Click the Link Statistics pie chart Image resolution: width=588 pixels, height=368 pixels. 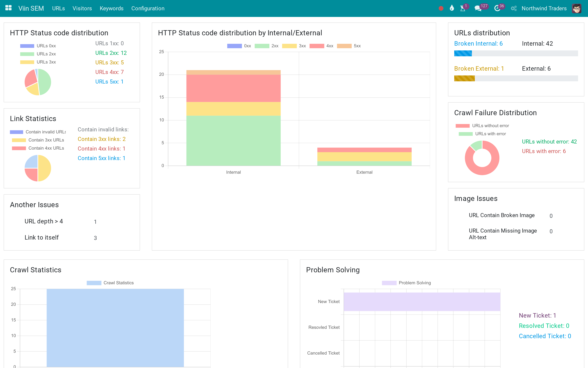pos(38,168)
